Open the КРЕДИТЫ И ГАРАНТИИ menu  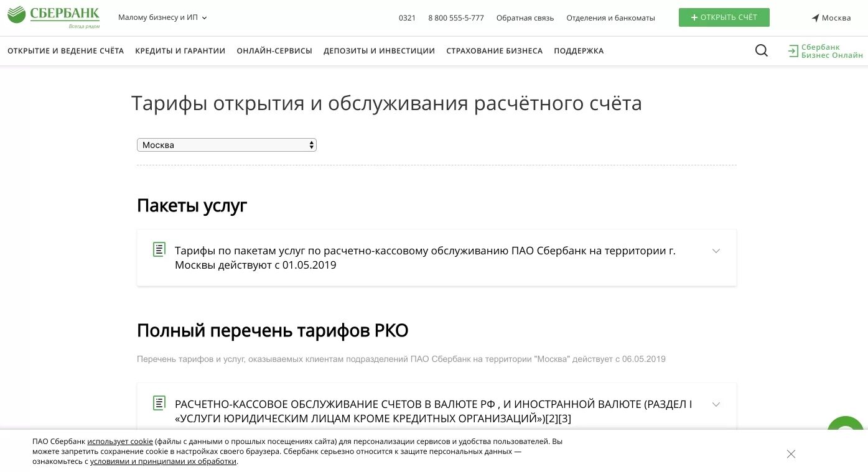(x=180, y=51)
